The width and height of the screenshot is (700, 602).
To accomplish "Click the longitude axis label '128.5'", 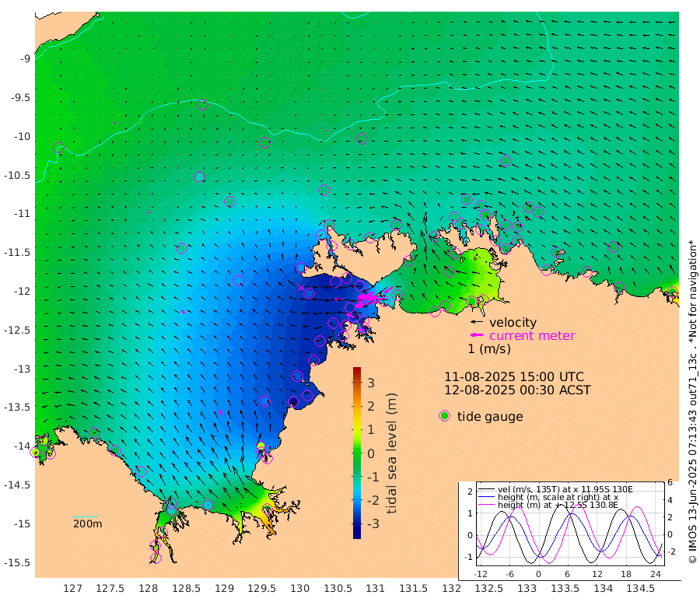I will [186, 588].
